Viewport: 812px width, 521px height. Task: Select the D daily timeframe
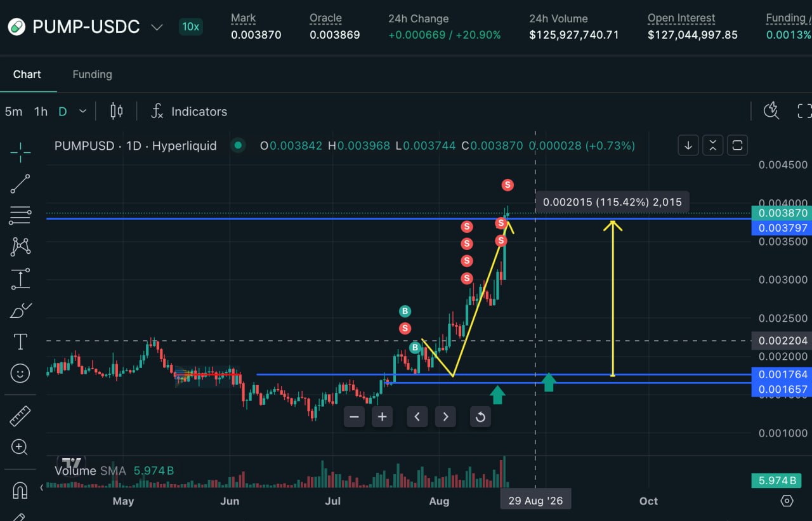[x=62, y=112]
